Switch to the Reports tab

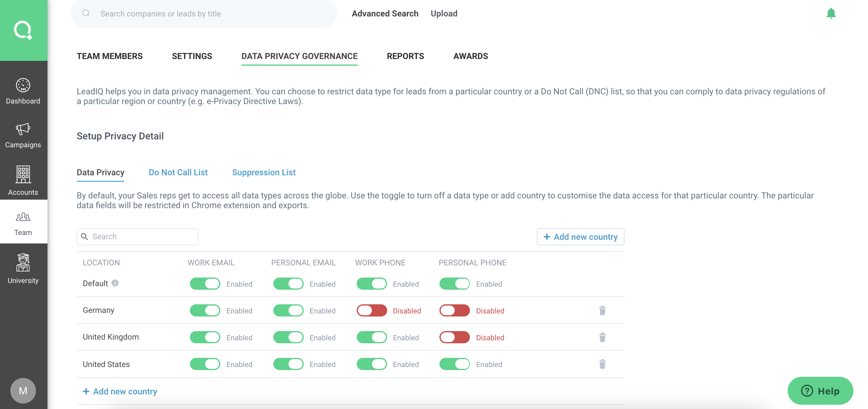[x=405, y=56]
